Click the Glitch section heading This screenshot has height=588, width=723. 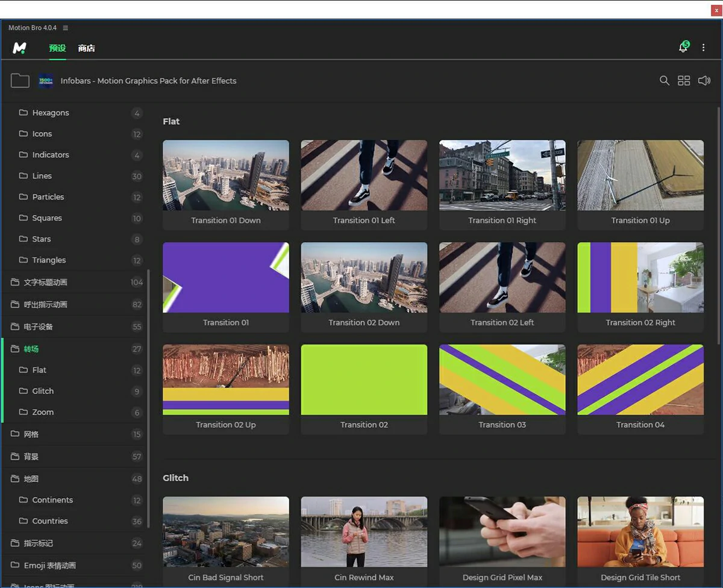coord(175,478)
